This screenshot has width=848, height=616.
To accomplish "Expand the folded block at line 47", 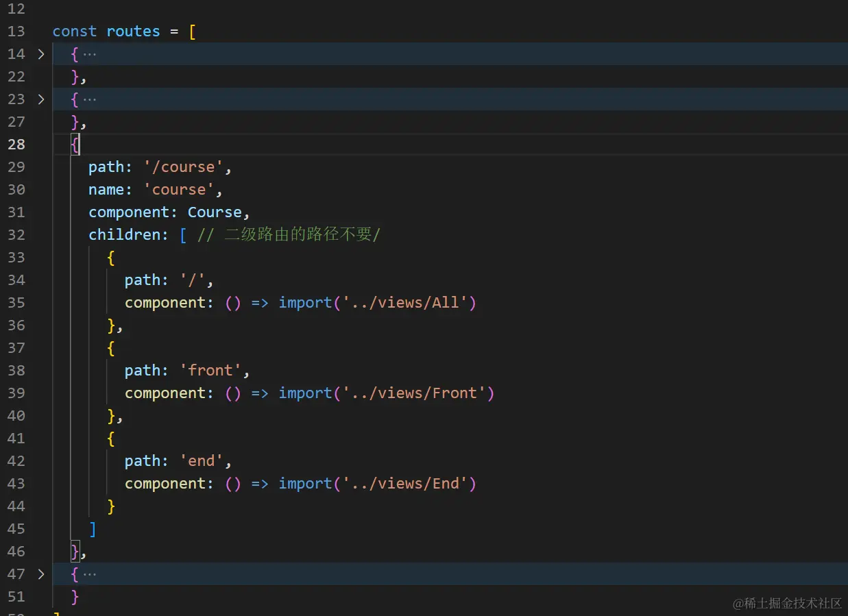I will [41, 574].
